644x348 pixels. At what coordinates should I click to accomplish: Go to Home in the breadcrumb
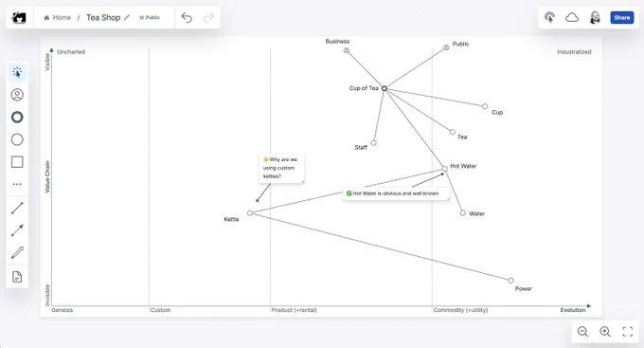[58, 17]
